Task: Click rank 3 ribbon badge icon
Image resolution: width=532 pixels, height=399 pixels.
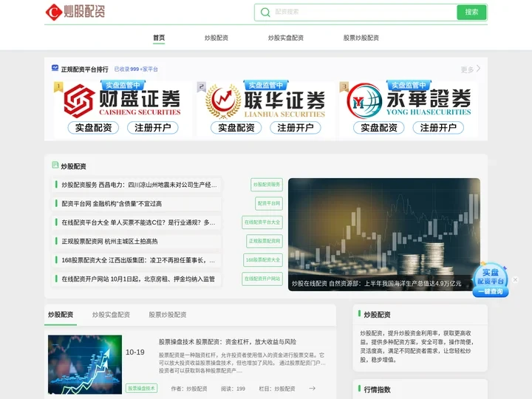Action: (x=344, y=87)
